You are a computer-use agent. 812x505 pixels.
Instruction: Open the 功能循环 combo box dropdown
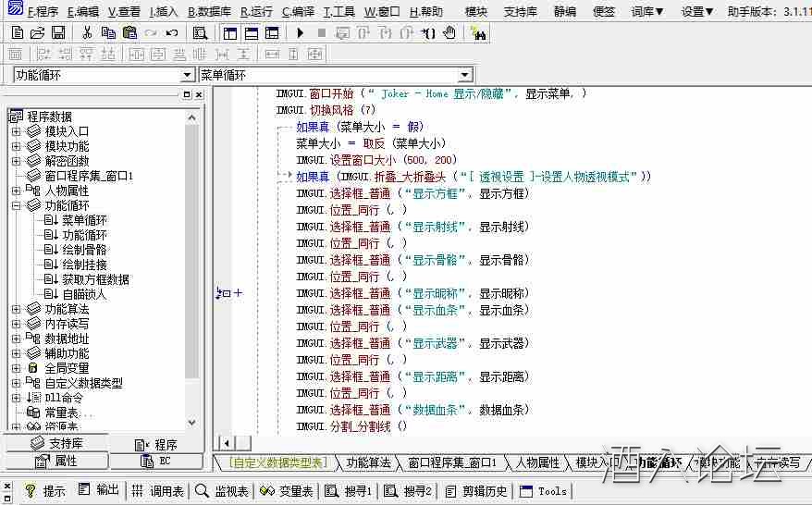[x=187, y=75]
